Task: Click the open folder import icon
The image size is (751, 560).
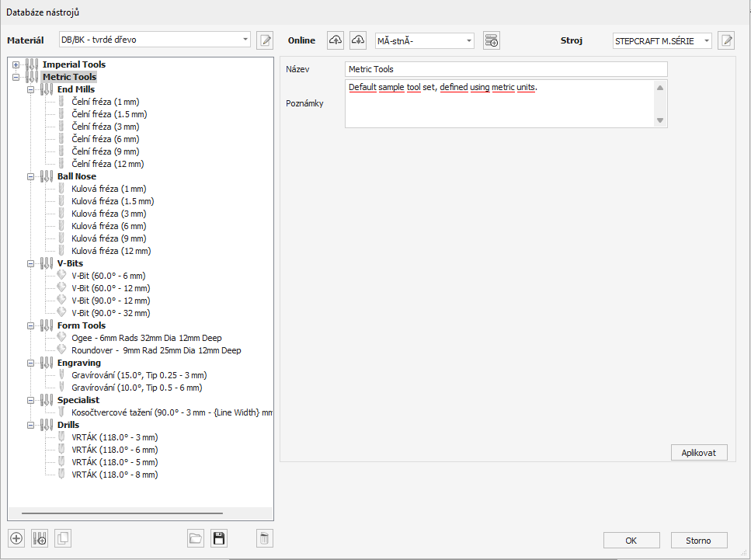Action: [196, 538]
